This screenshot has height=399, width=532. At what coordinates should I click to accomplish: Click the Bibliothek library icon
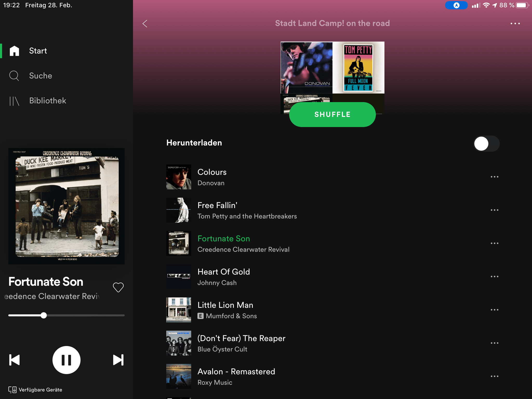click(14, 101)
